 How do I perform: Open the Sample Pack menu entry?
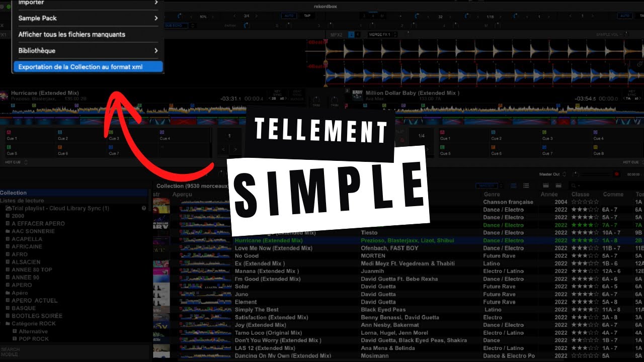point(88,18)
